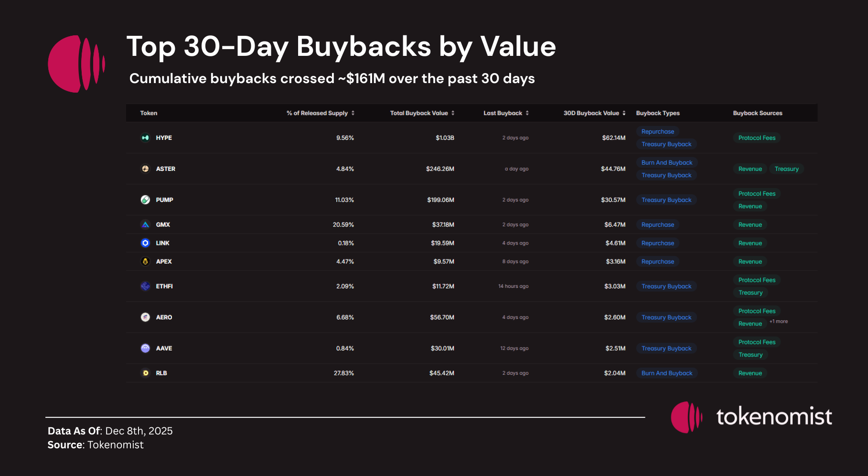Click RLB's Burn And Buyback tag
This screenshot has width=868, height=476.
(x=667, y=373)
